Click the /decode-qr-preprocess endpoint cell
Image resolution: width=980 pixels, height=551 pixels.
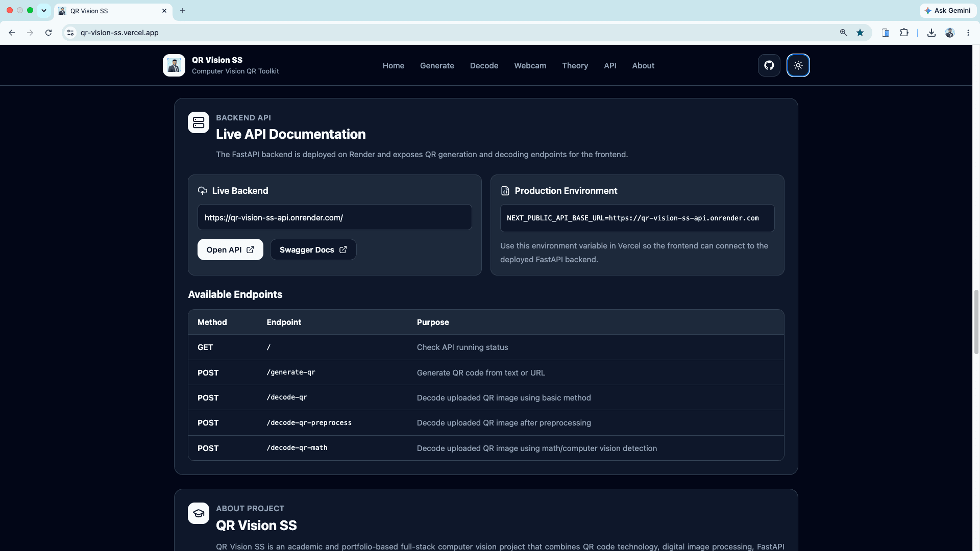(x=309, y=423)
